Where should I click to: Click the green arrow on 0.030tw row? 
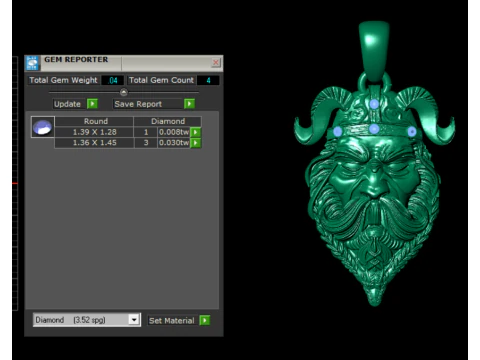[x=196, y=143]
